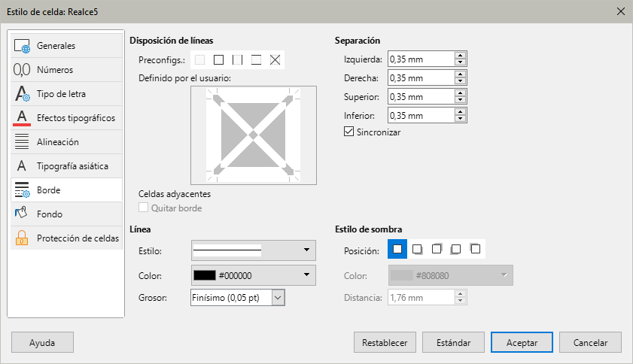Click the Tipo de letra icon
The height and width of the screenshot is (364, 633).
point(22,93)
